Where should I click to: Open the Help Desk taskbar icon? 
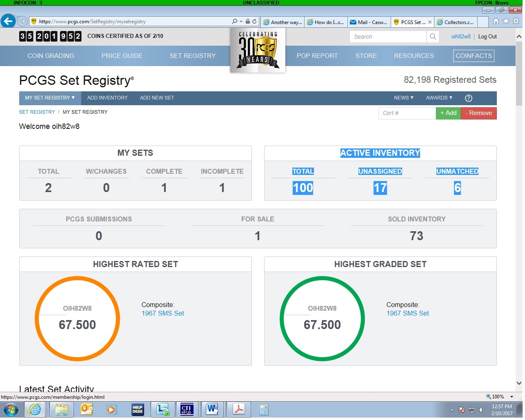point(137,409)
